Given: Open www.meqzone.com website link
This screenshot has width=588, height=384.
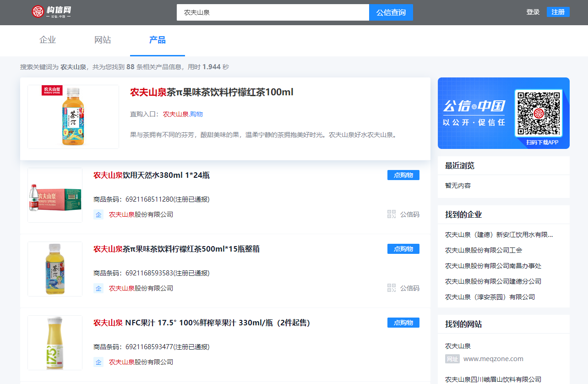Looking at the screenshot, I should 493,359.
